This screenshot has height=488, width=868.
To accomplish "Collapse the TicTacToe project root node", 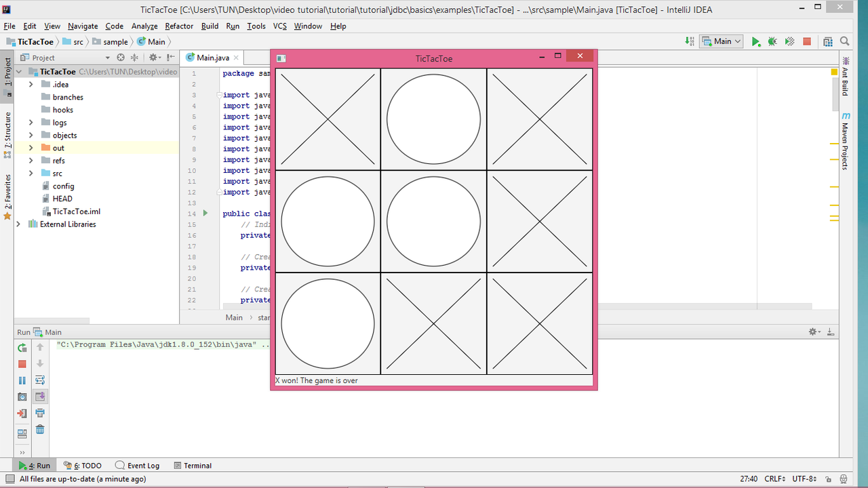I will click(19, 71).
